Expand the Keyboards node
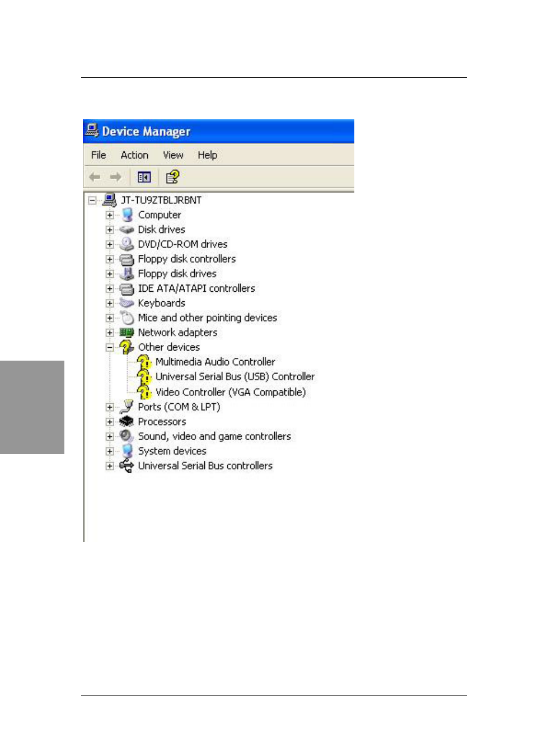Image resolution: width=534 pixels, height=756 pixels. pyautogui.click(x=110, y=303)
